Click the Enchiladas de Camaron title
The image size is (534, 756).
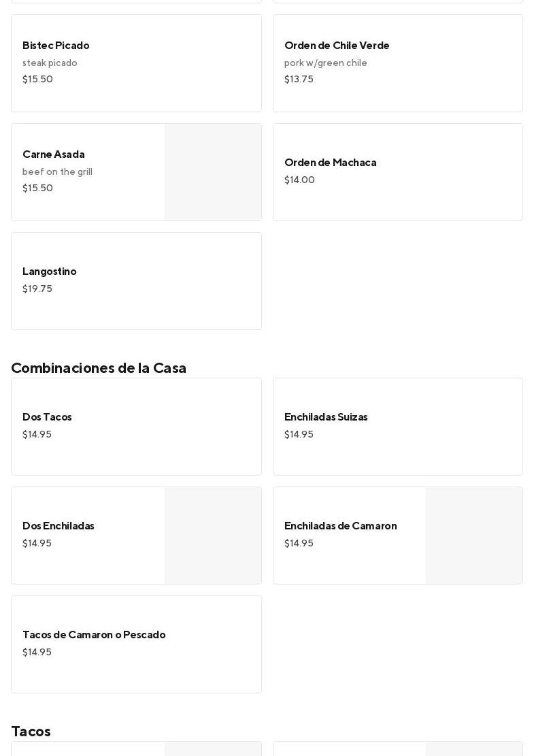coord(340,526)
